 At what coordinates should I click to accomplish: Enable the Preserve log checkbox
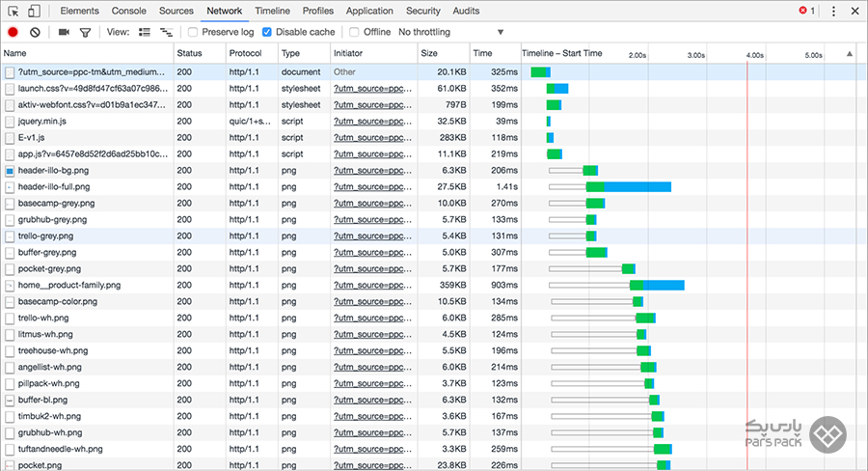pyautogui.click(x=193, y=32)
